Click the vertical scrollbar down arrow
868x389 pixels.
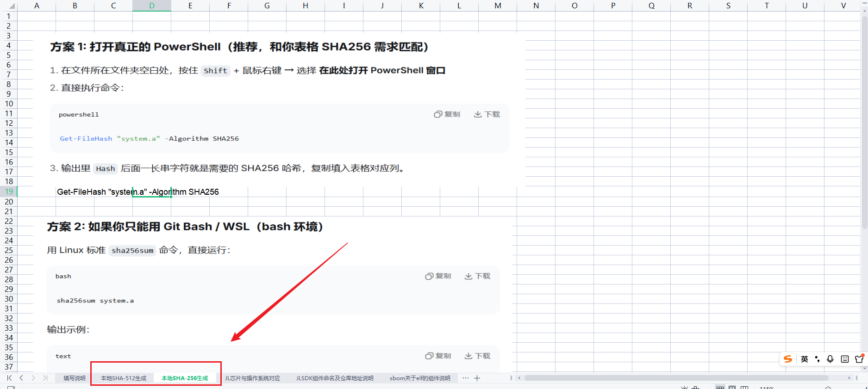pos(864,369)
